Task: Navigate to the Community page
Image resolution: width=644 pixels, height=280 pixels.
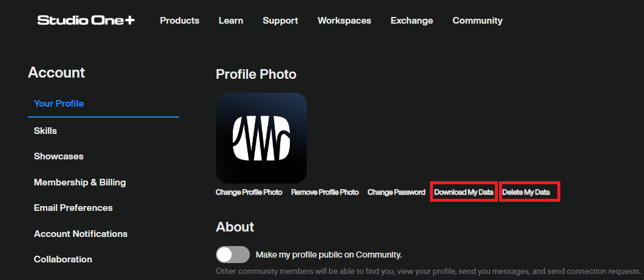Action: [477, 21]
